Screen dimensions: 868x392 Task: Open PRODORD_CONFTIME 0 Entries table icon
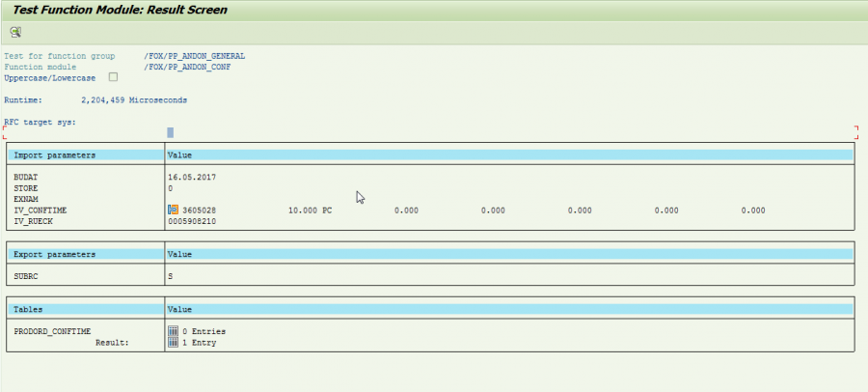174,331
